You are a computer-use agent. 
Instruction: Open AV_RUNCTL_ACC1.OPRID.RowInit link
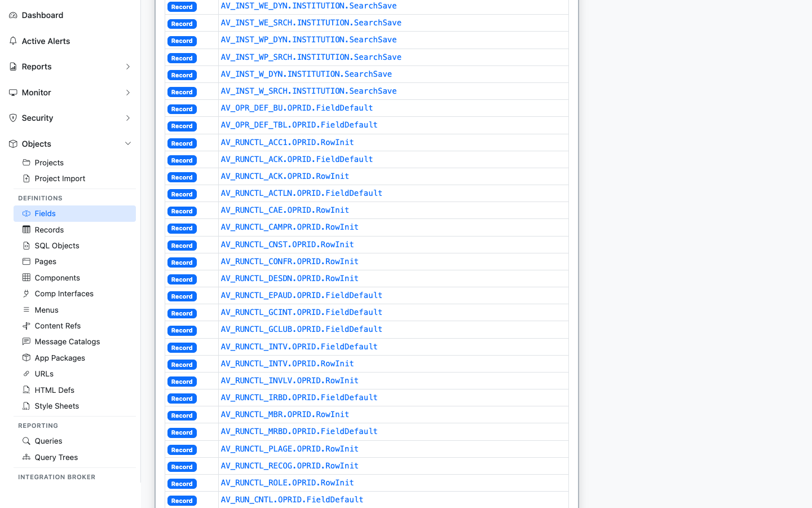click(288, 142)
